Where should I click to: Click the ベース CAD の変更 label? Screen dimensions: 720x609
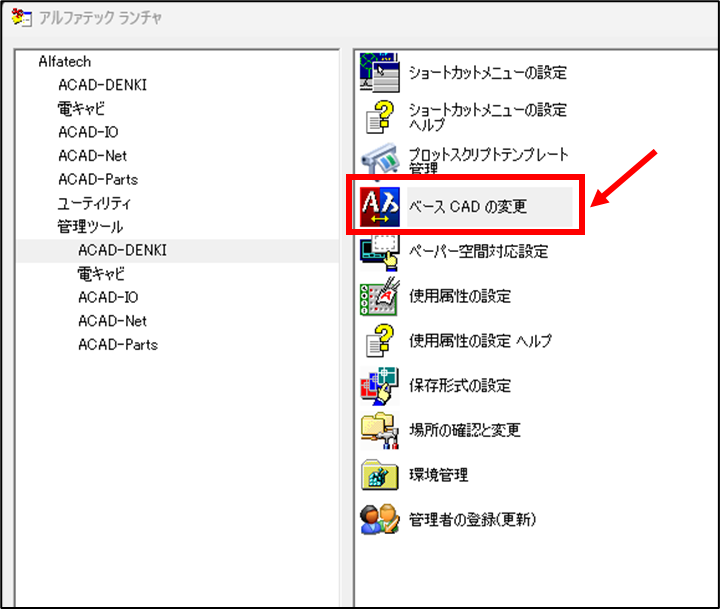[x=467, y=207]
